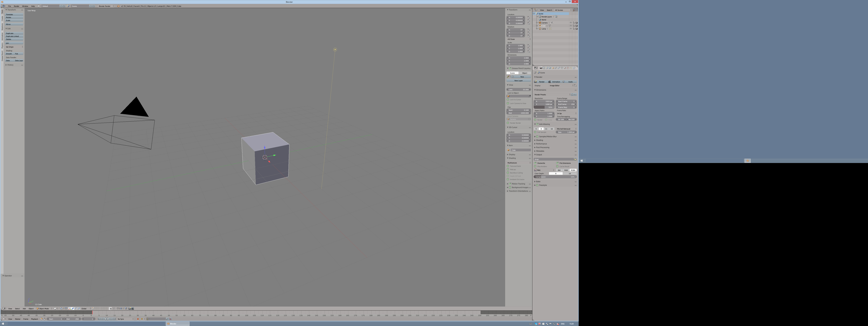Open the Modifiers wrench tab icon
The image size is (868, 326).
(x=559, y=68)
